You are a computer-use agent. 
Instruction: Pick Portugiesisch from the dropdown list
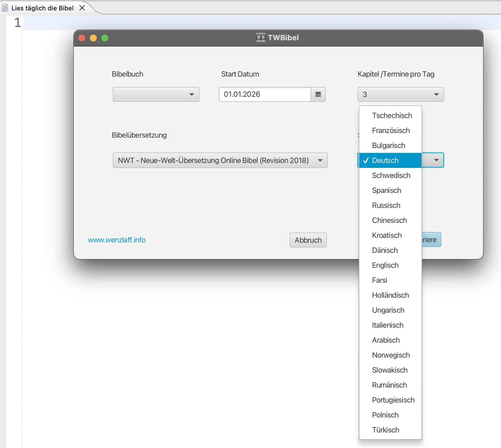click(393, 400)
